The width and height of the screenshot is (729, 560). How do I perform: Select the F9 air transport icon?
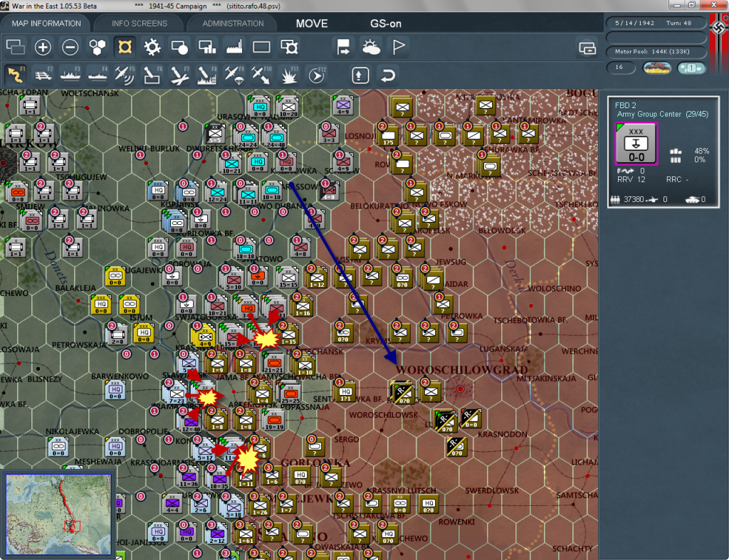[x=234, y=75]
